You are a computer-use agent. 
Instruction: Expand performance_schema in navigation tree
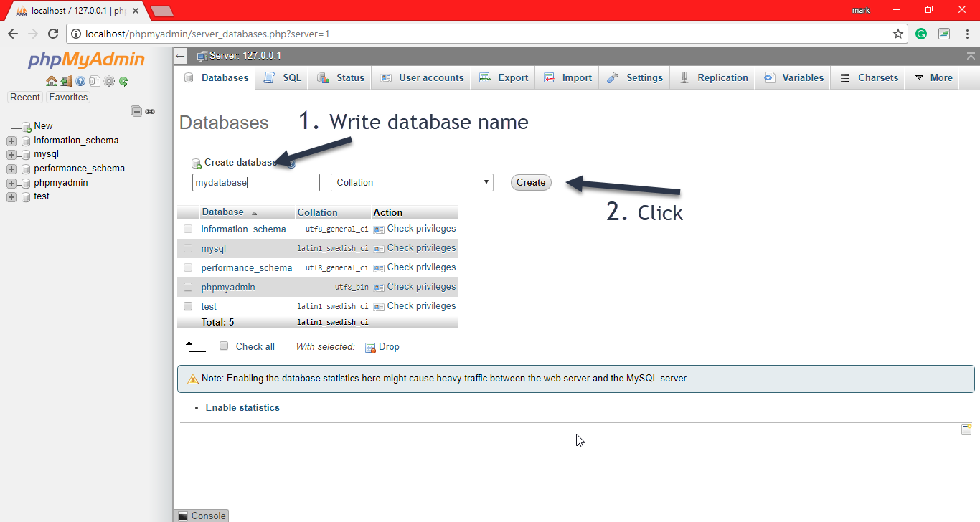coord(11,169)
